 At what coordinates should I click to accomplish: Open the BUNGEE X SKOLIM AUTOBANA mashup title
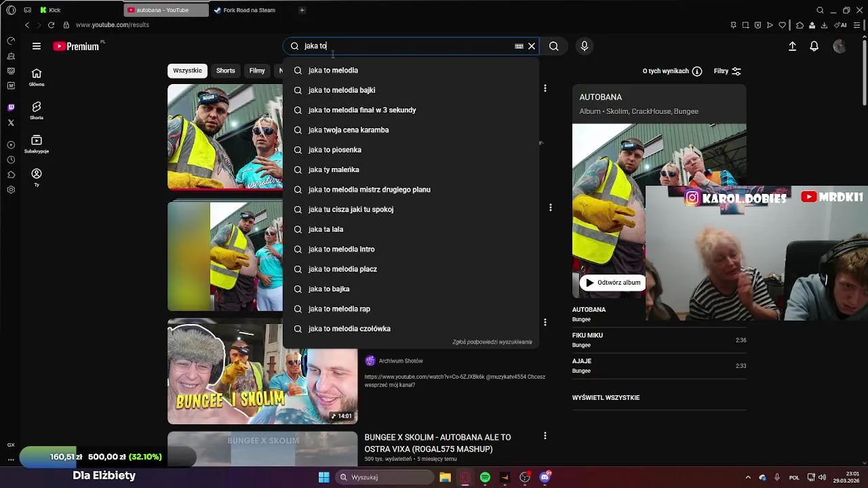(437, 443)
